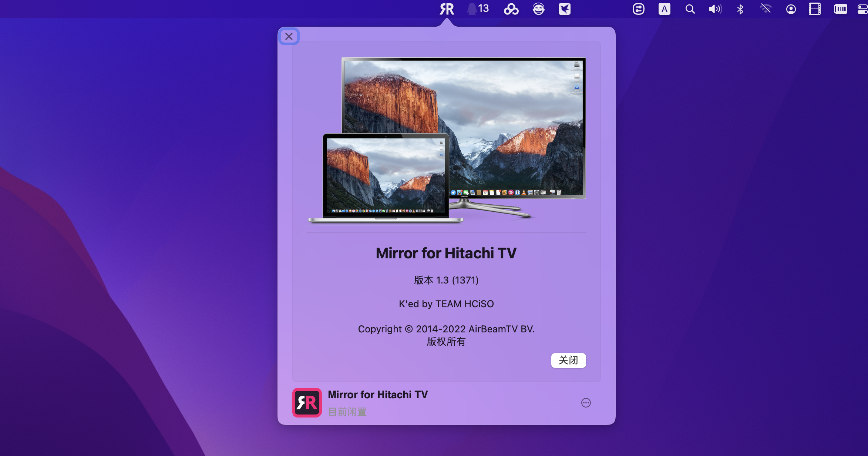Click the slider-style shortcuts menu bar icon

(x=638, y=9)
